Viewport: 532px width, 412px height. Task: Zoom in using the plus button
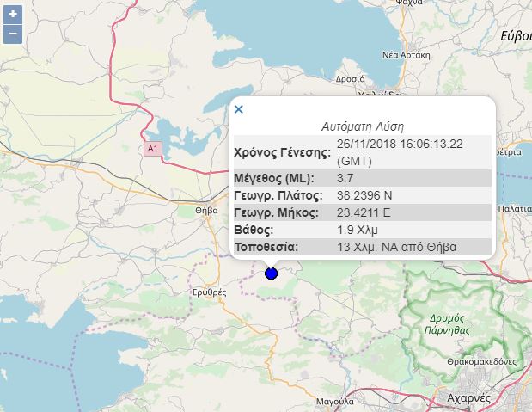(13, 15)
